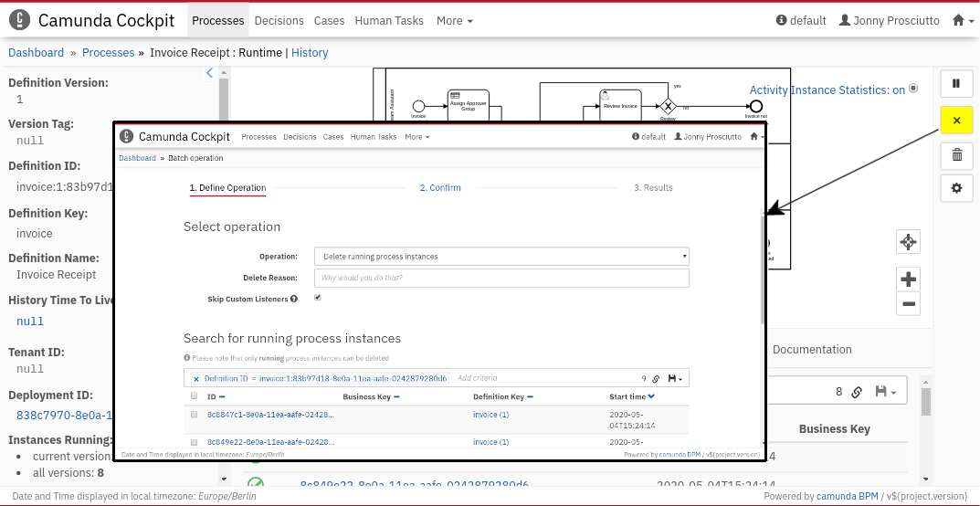Click the trash can delete button
The image size is (980, 506).
tap(956, 154)
